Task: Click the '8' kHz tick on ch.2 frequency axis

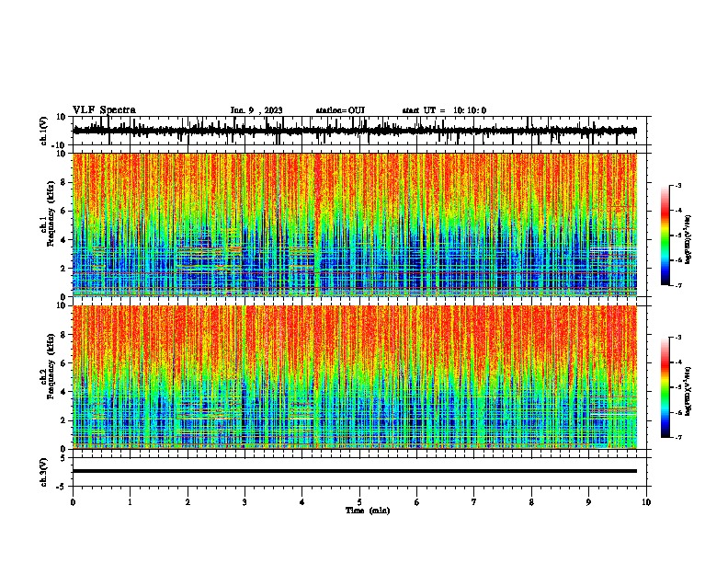Action: tap(64, 335)
